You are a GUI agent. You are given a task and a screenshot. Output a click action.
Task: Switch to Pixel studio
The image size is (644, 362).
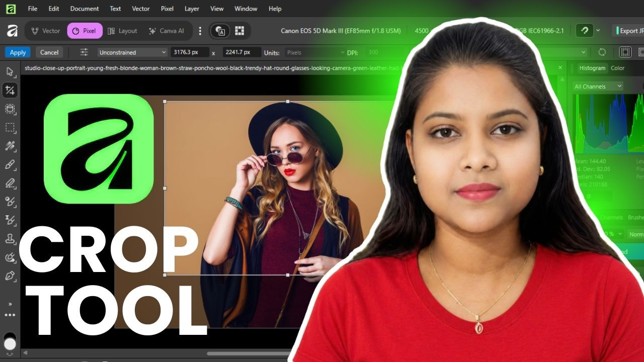pos(85,31)
